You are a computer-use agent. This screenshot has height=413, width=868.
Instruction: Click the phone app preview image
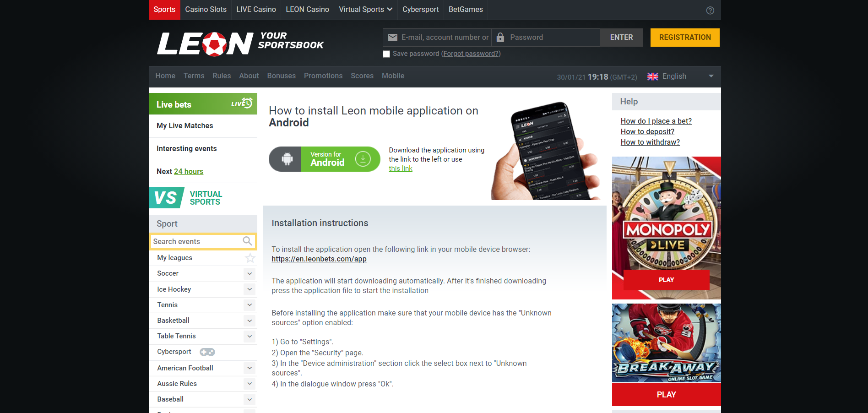545,151
